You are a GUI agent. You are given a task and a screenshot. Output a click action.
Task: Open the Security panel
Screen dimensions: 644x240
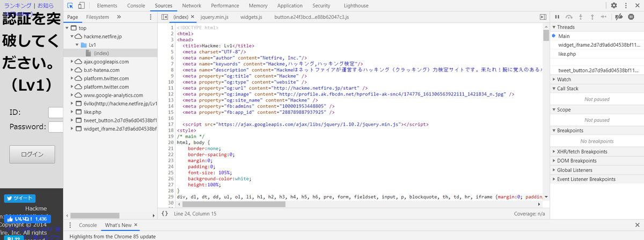pos(321,5)
